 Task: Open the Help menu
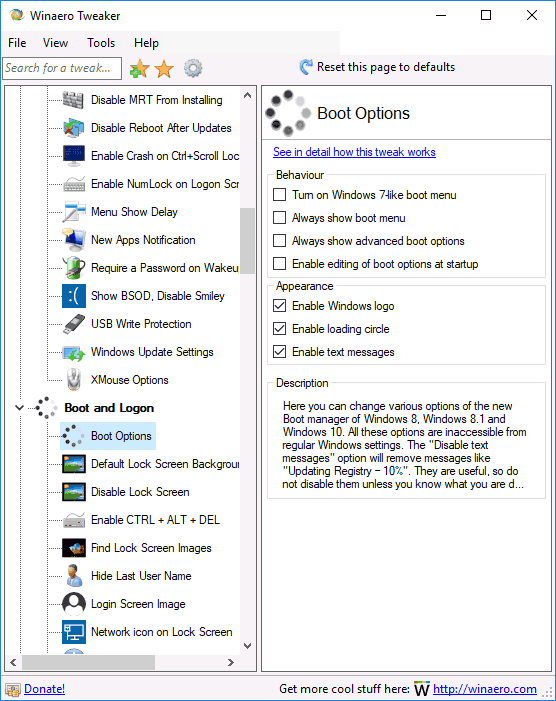[146, 43]
